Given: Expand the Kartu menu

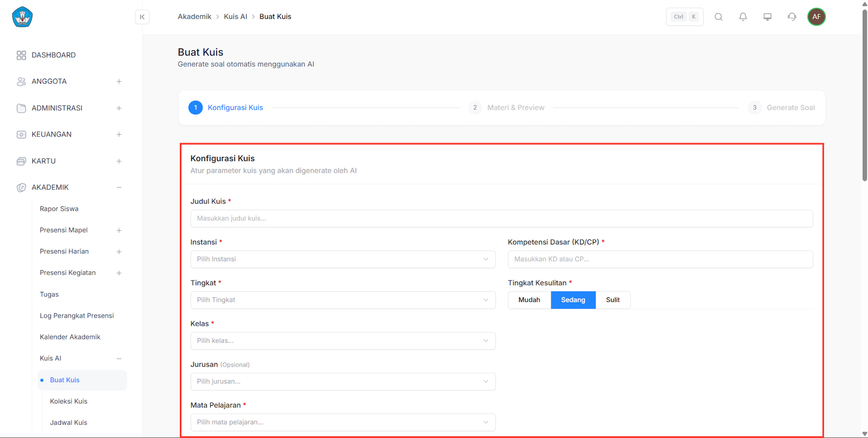Looking at the screenshot, I should pos(119,161).
